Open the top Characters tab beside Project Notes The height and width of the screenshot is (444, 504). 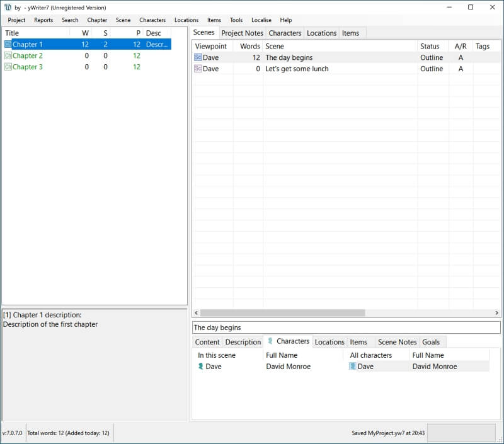285,33
